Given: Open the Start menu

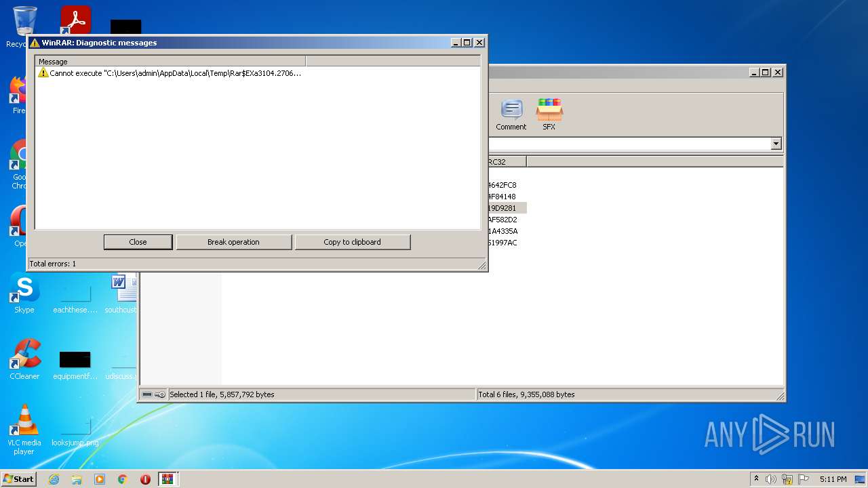Looking at the screenshot, I should tap(19, 479).
